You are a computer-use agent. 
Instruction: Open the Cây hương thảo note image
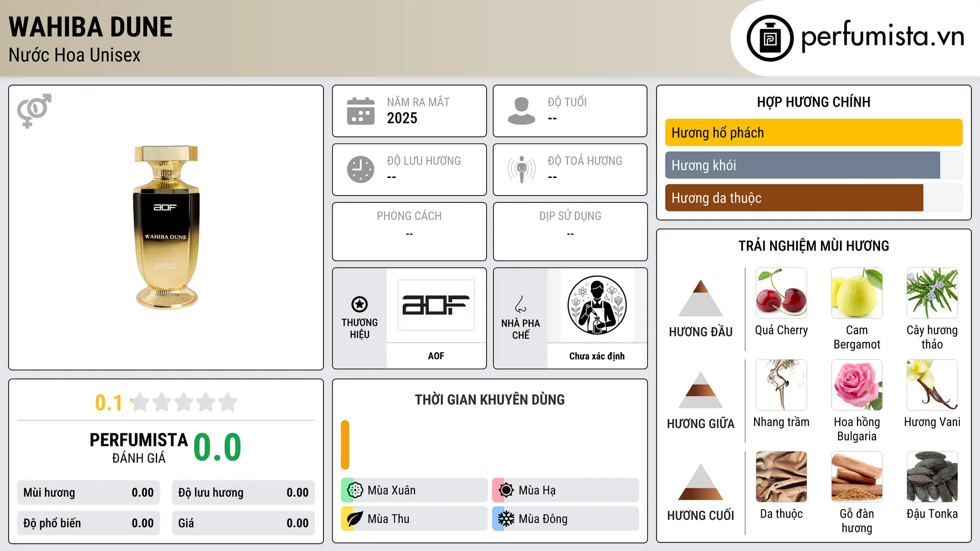click(932, 293)
